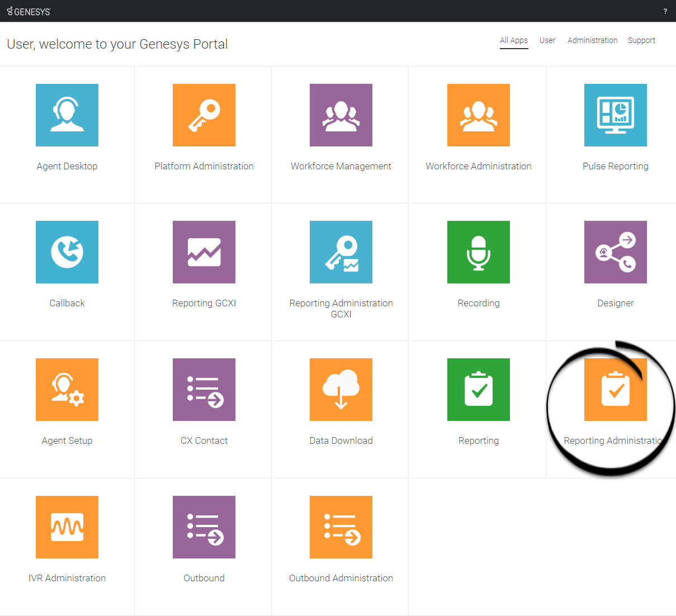Open the orange Outbound Administration list icon
Screen dimensions: 676x616
341,527
